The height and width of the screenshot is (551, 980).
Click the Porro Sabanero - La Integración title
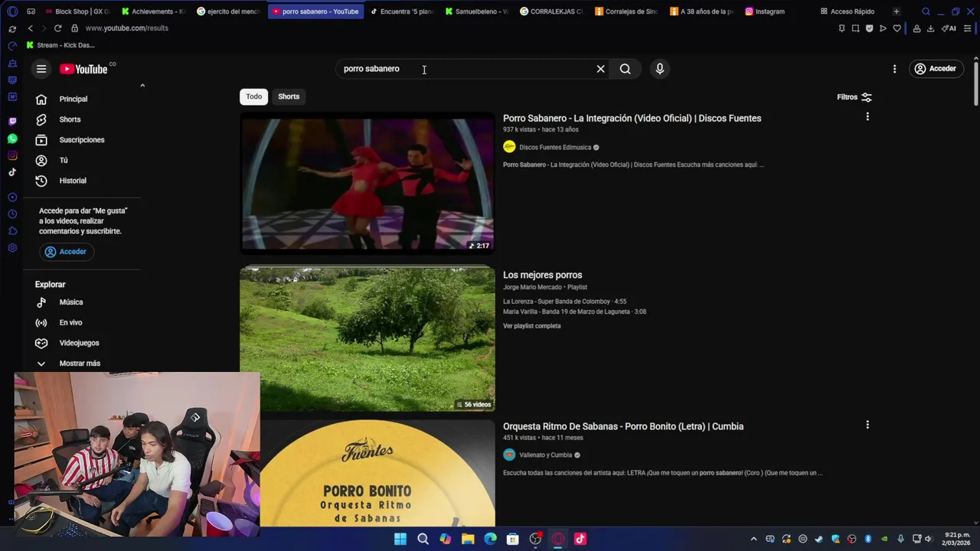[632, 118]
